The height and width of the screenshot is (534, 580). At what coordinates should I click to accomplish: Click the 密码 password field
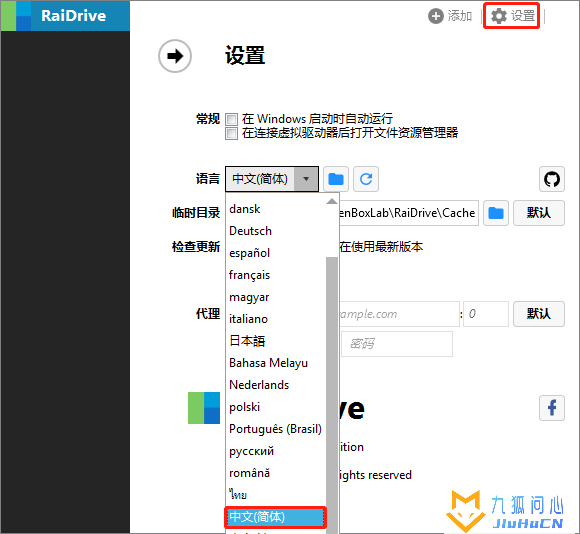coord(397,344)
